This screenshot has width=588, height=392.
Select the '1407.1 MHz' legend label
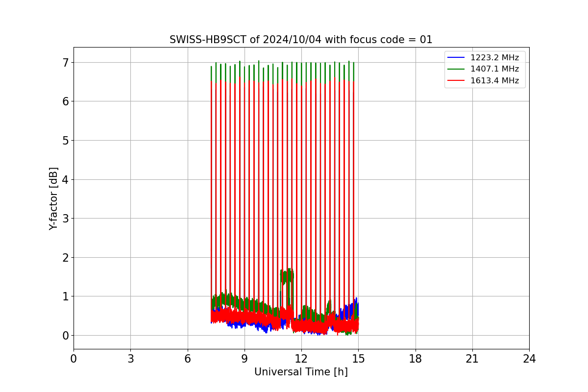point(494,69)
